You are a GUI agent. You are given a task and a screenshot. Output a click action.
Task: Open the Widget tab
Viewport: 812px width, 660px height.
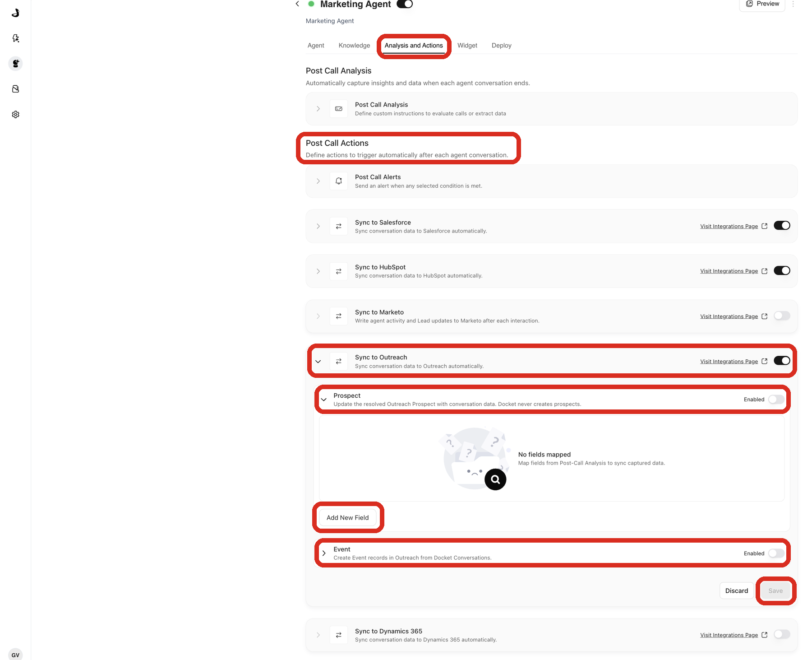[467, 46]
